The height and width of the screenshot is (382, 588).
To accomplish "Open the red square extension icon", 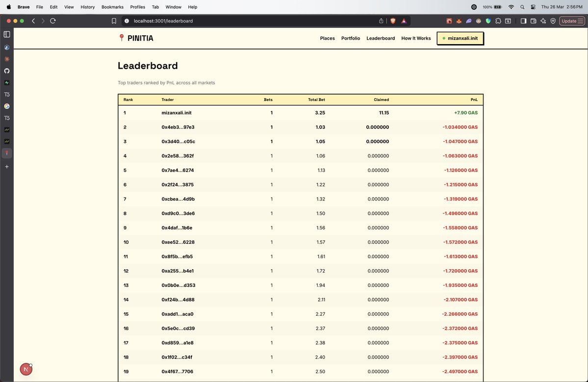I will [x=449, y=21].
